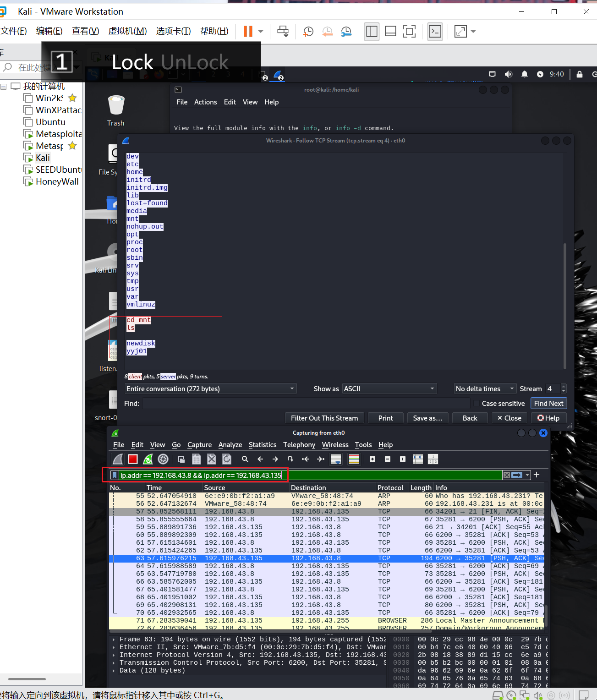597x700 pixels.
Task: Open the display filter history dropdown arrow
Action: (528, 475)
